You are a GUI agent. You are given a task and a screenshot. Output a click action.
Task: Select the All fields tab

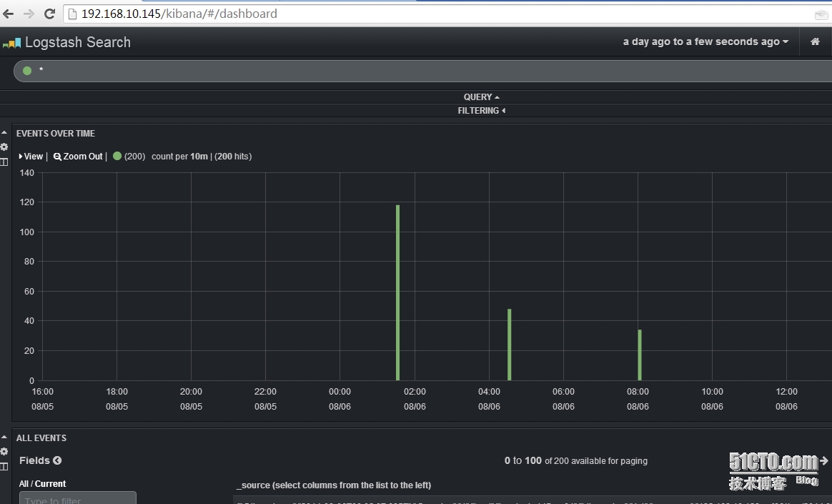tap(24, 484)
